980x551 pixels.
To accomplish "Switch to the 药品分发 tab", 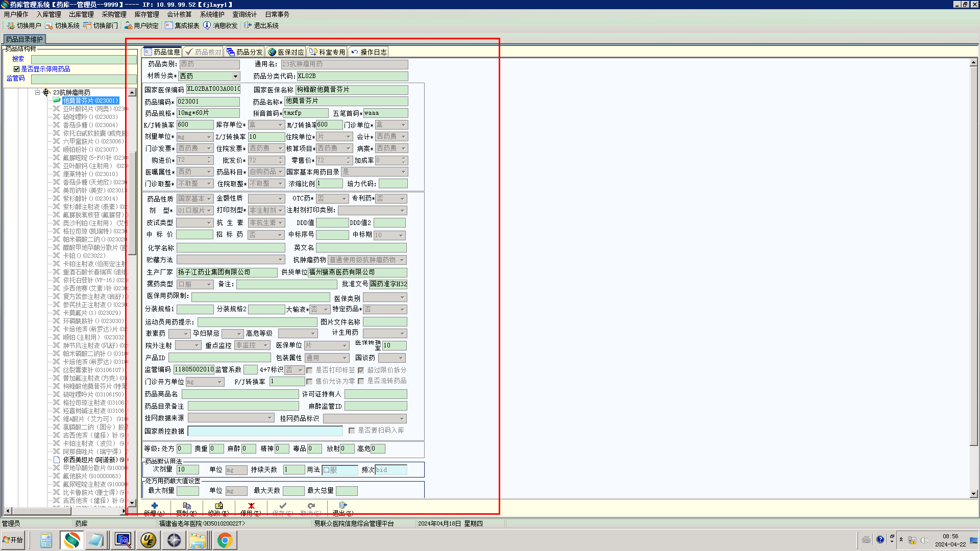I will (x=244, y=52).
